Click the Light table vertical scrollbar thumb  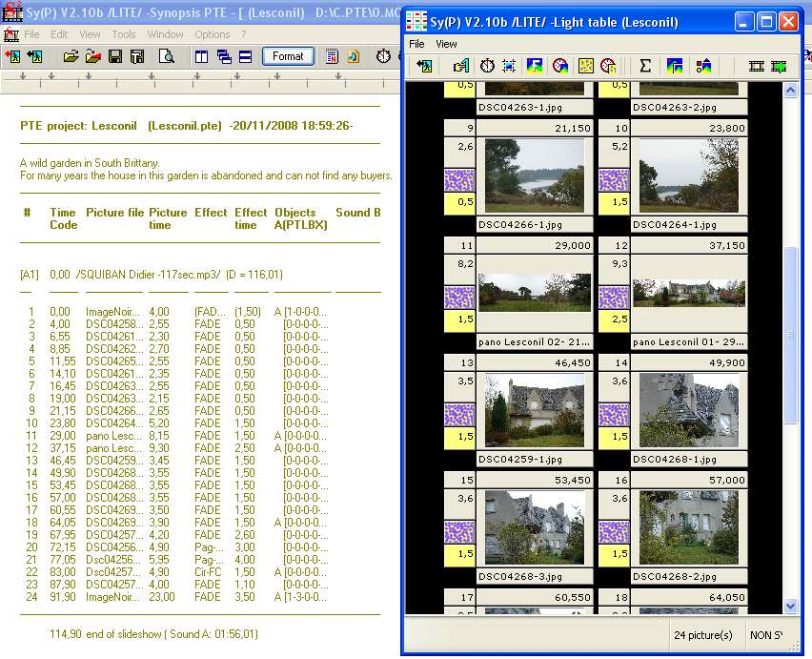click(790, 335)
